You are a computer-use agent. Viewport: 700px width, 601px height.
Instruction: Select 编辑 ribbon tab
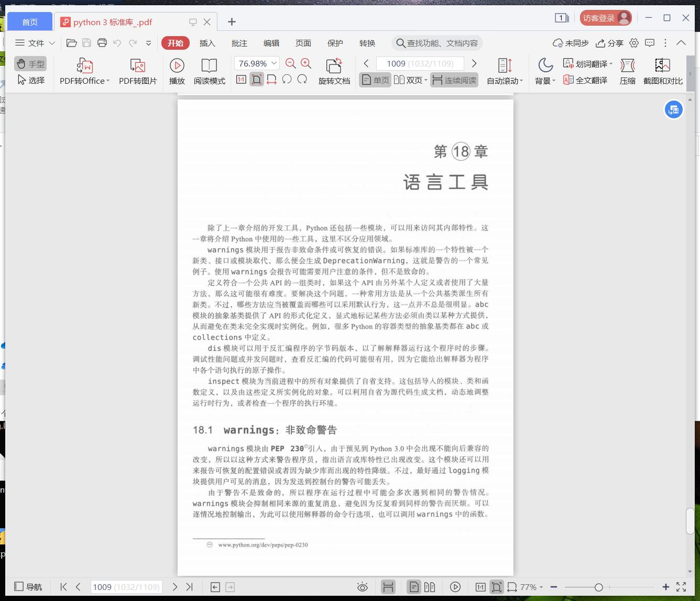point(271,43)
